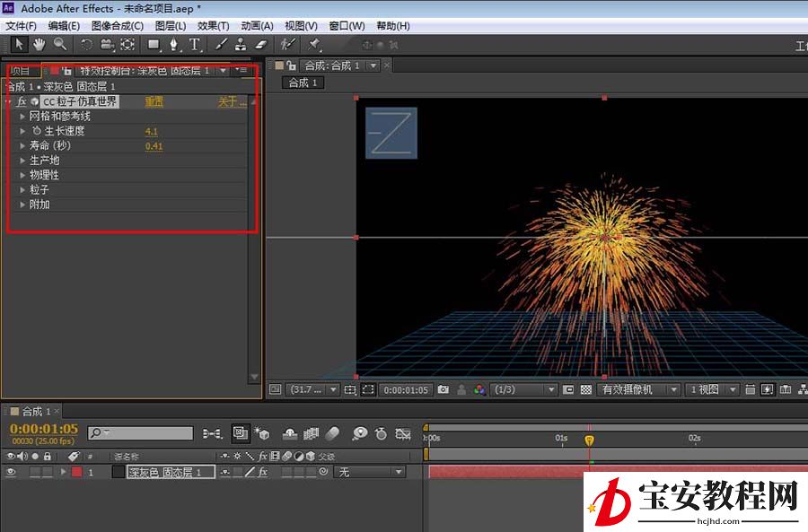Click the snapshot camera icon in viewer
The image size is (808, 532).
click(x=444, y=390)
